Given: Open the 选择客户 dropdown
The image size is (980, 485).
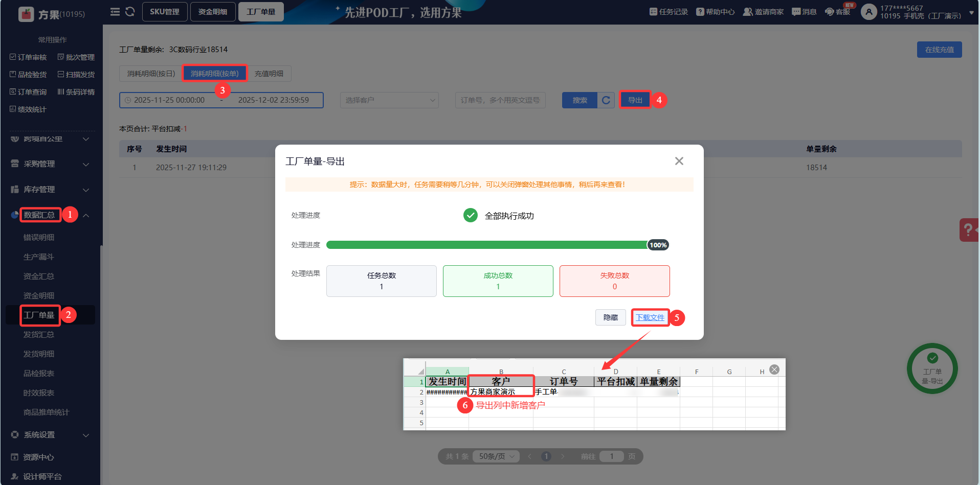Looking at the screenshot, I should [x=390, y=100].
